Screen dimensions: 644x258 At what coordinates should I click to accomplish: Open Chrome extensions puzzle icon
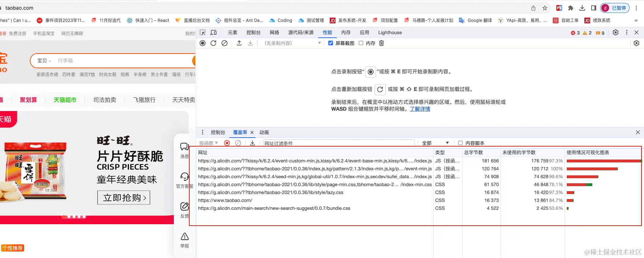pos(571,8)
